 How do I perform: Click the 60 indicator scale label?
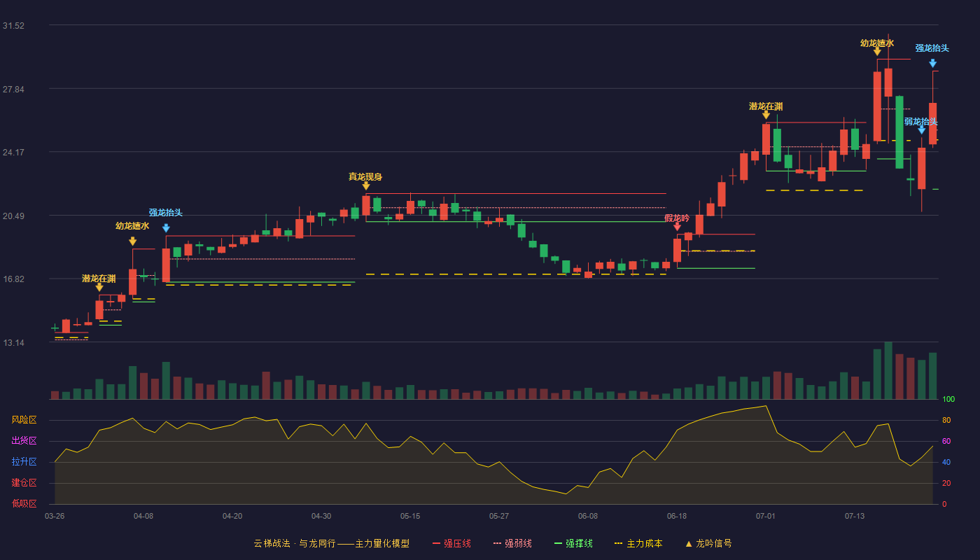(946, 441)
